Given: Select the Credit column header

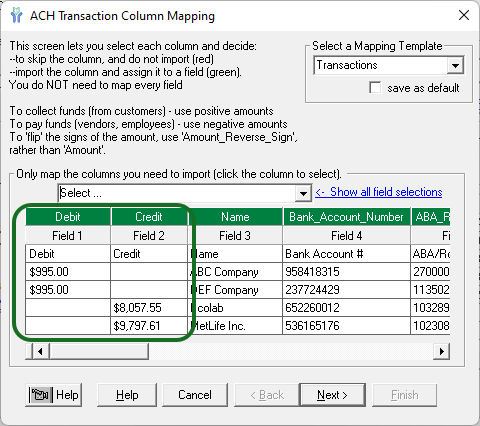Looking at the screenshot, I should (149, 217).
